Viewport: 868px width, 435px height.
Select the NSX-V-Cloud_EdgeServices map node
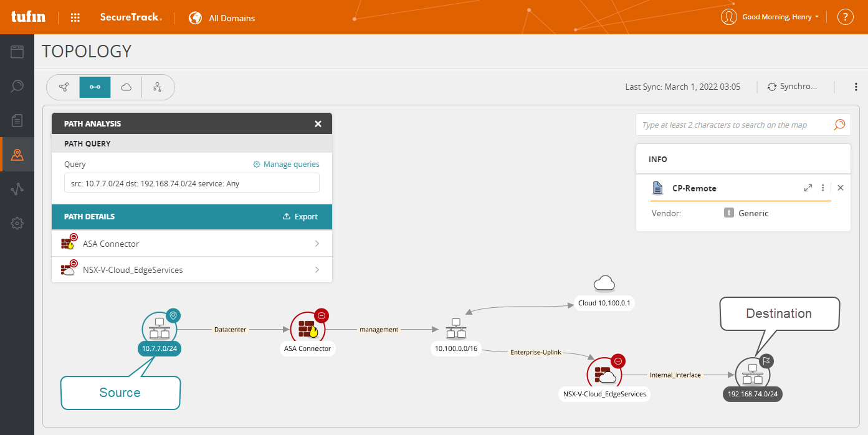[x=604, y=374]
